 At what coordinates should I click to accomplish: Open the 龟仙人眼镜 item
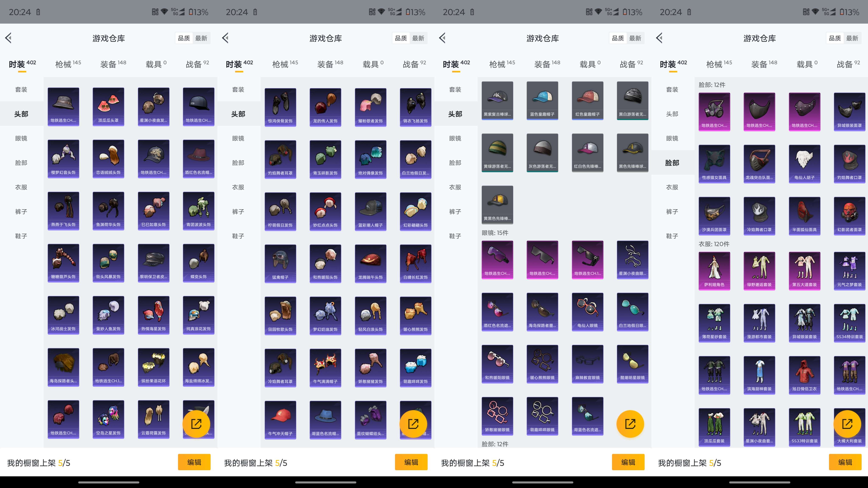587,312
